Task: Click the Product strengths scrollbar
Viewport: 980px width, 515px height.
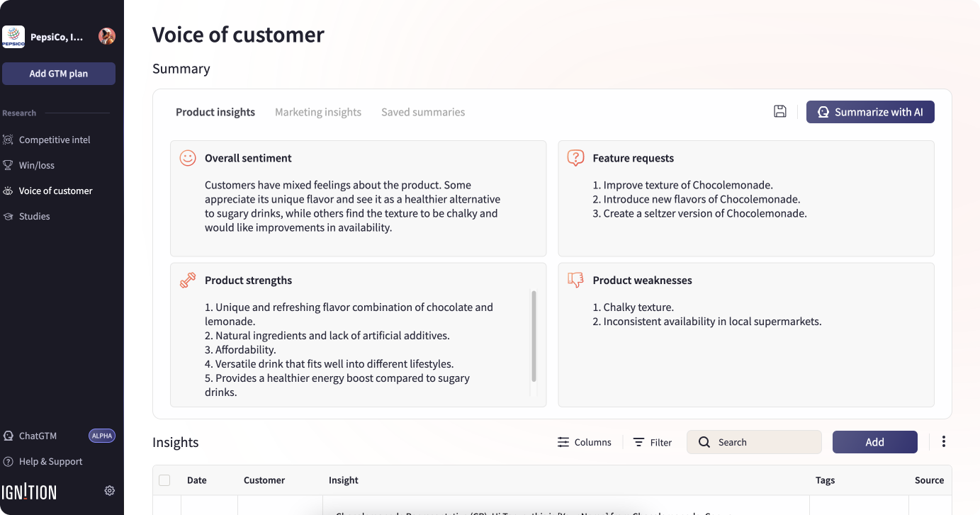Action: (x=534, y=336)
